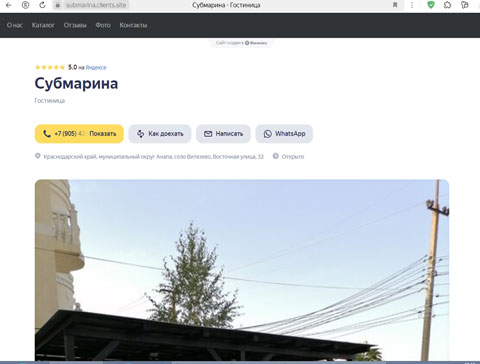
Task: Open the hotel street photo
Action: tap(242, 270)
